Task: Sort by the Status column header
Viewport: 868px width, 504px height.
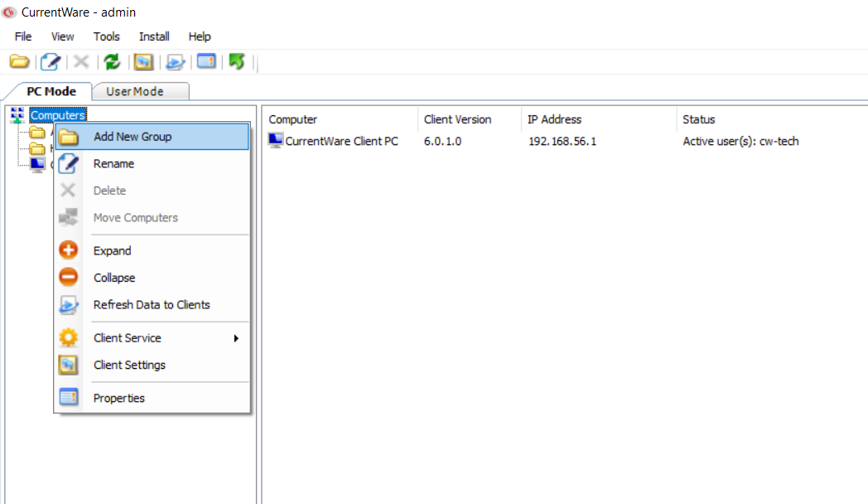Action: point(773,119)
